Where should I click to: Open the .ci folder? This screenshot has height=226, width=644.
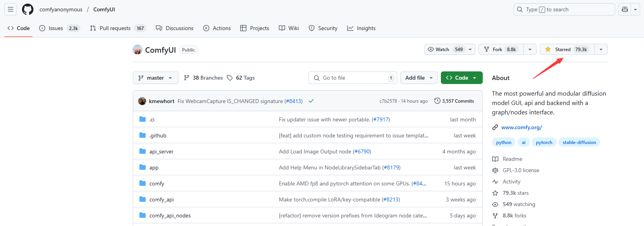point(152,119)
